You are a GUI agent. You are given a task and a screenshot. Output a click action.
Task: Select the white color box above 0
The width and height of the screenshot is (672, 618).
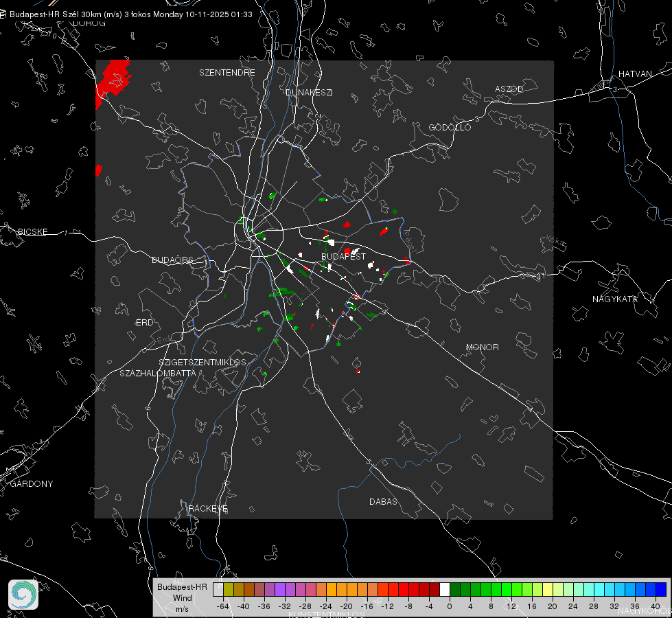444,589
